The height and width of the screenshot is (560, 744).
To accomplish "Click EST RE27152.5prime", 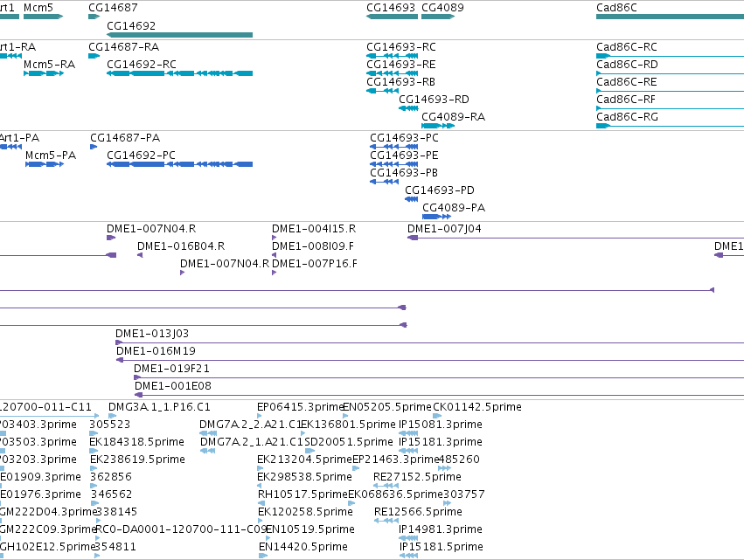I will pos(386,486).
